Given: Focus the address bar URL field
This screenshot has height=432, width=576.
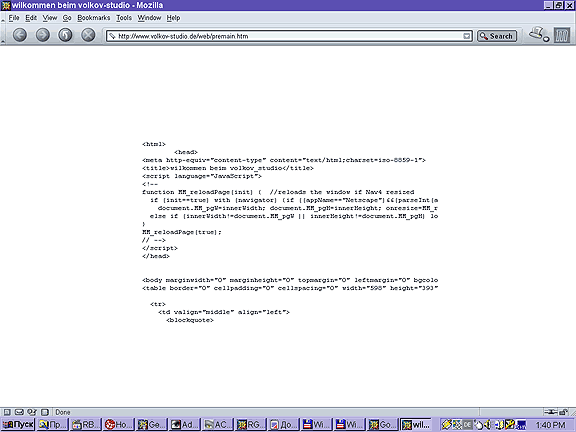Looking at the screenshot, I should tap(289, 36).
